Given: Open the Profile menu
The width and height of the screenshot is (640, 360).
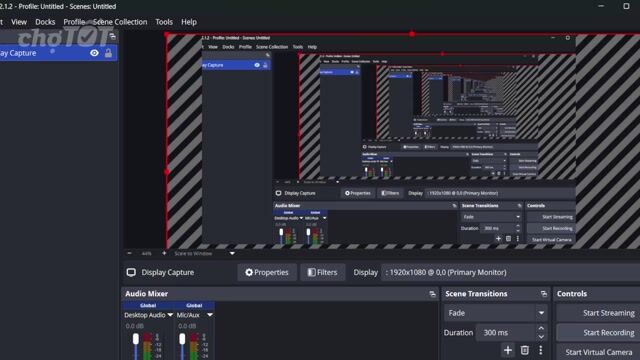Looking at the screenshot, I should [x=74, y=22].
